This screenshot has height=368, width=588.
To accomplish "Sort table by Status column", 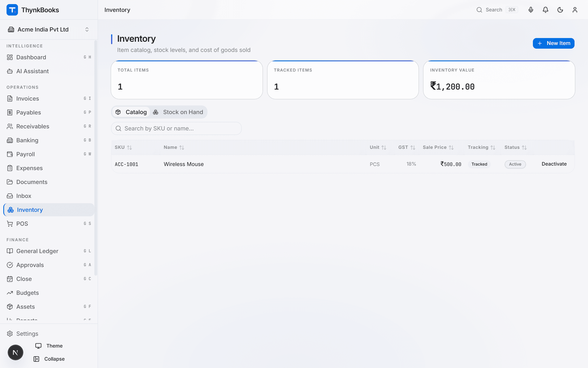I will coord(515,147).
